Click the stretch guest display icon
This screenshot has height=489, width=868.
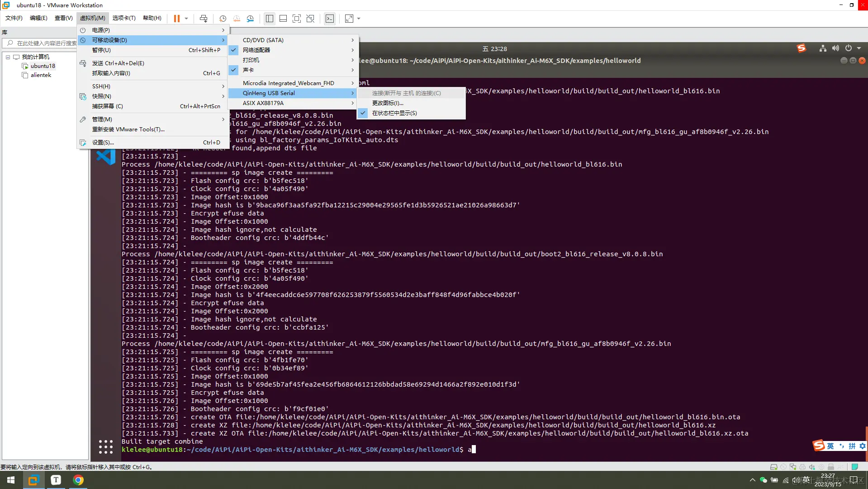pos(349,19)
